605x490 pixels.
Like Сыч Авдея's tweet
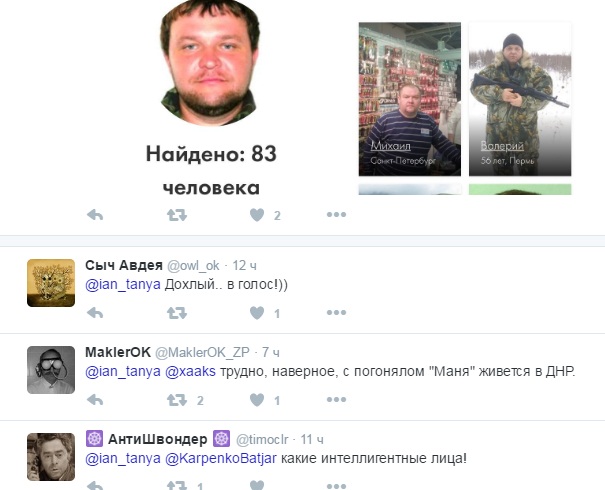coord(257,313)
